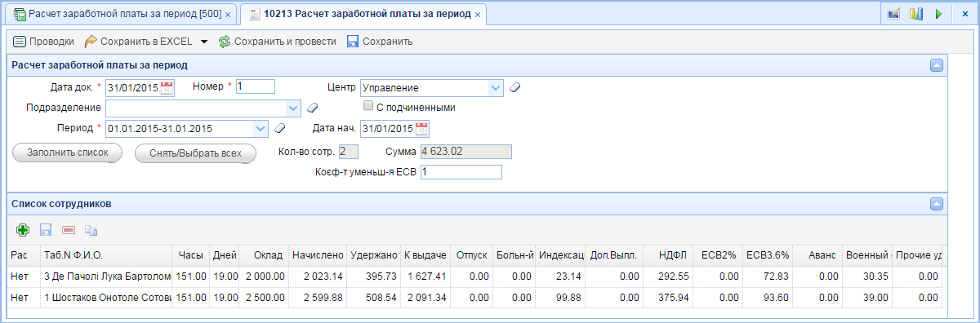
Task: Click the К выдаче column header
Action: point(425,255)
